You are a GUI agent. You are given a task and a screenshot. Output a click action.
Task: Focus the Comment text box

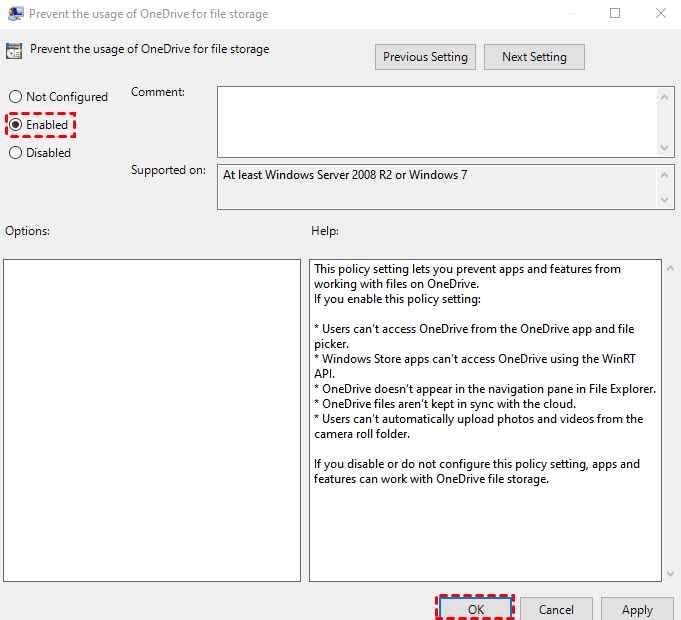437,122
